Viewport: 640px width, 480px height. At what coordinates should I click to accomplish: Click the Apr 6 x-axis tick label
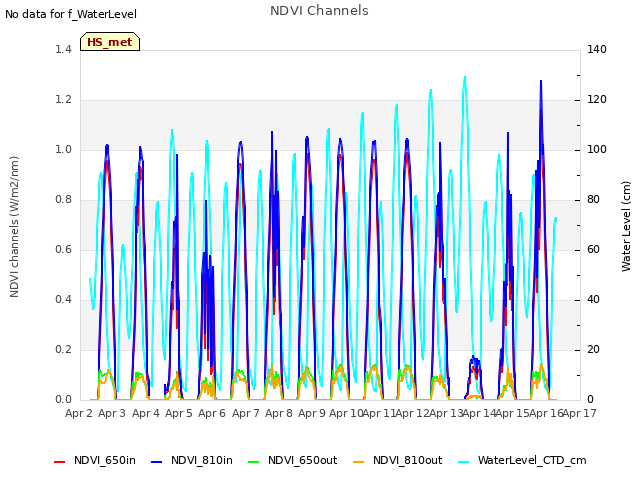(212, 413)
